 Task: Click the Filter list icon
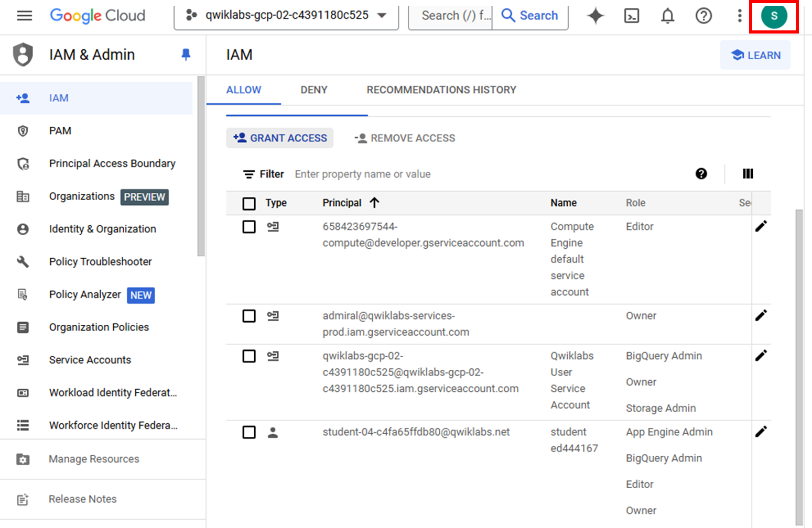pyautogui.click(x=249, y=174)
